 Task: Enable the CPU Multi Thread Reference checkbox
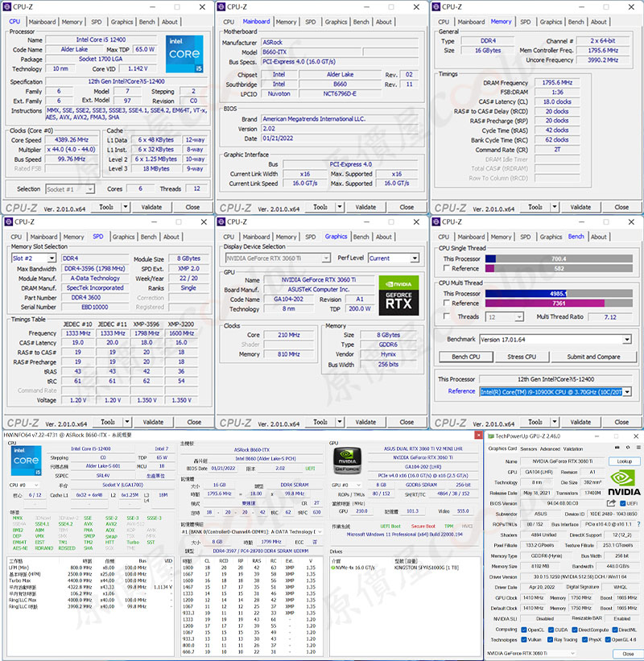click(x=446, y=303)
